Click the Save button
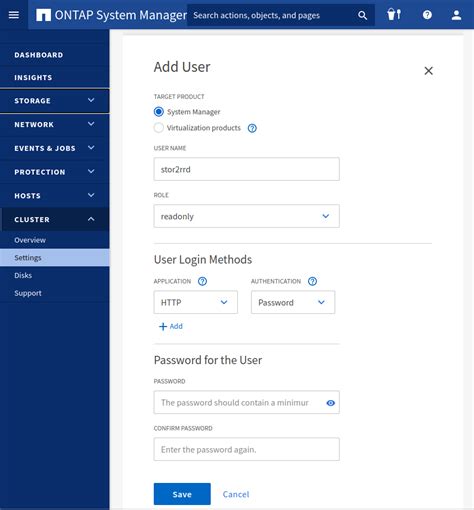Screen dimensions: 474x510 click(182, 494)
